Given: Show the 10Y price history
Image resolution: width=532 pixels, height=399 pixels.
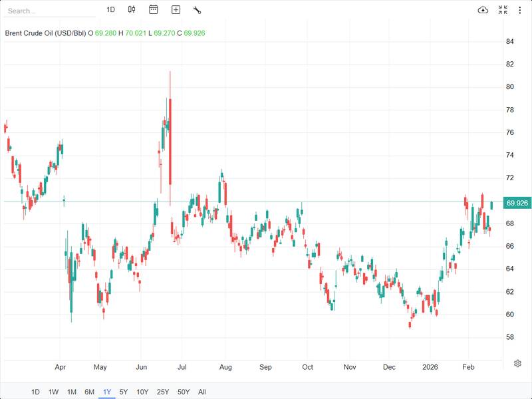Looking at the screenshot, I should click(142, 392).
